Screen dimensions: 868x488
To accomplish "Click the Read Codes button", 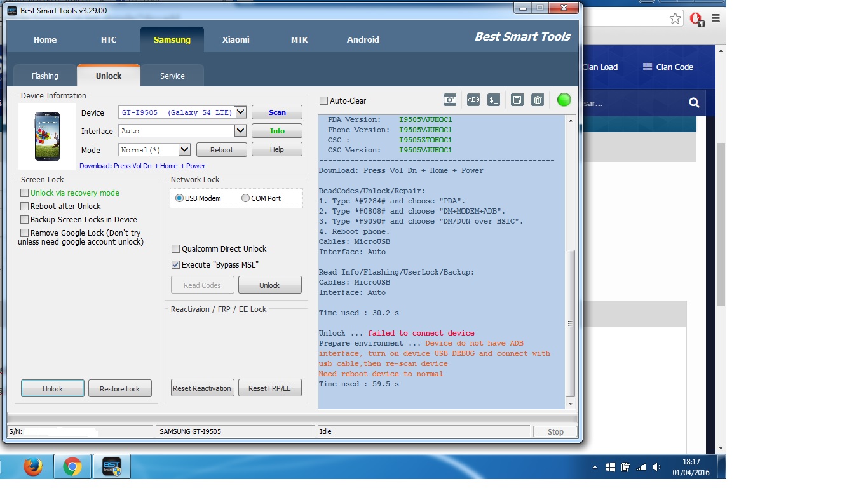I will pos(203,285).
